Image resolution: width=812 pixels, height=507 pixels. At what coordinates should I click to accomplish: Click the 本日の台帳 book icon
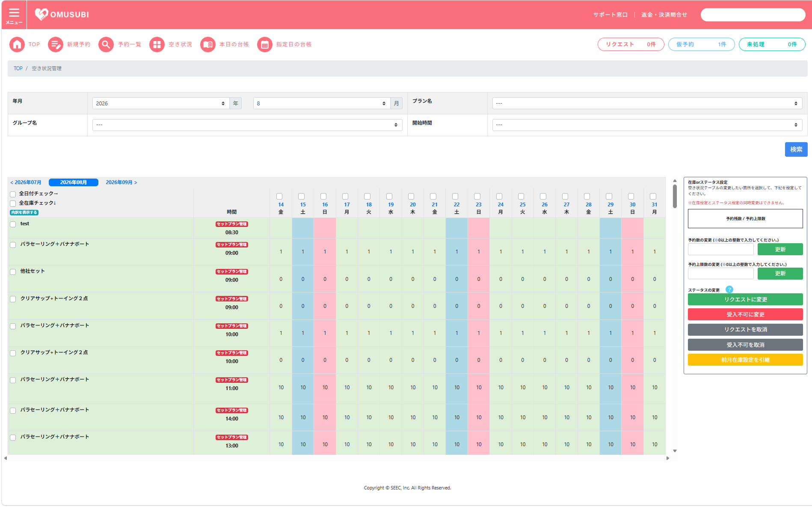pos(208,45)
